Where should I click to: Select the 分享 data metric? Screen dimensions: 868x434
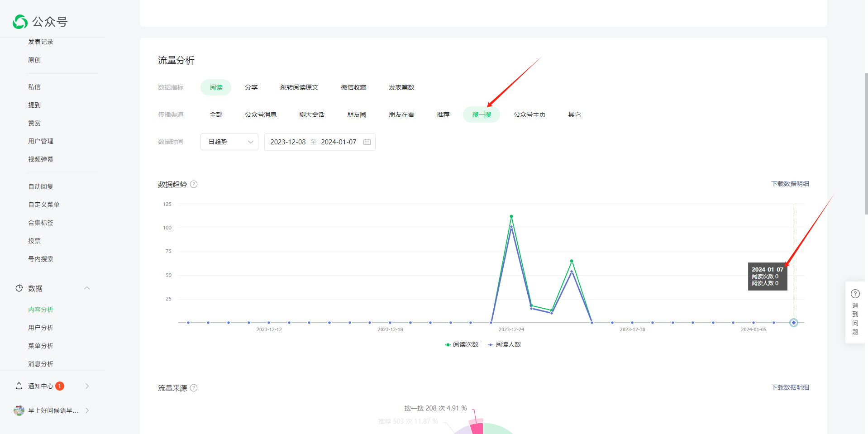(x=251, y=87)
